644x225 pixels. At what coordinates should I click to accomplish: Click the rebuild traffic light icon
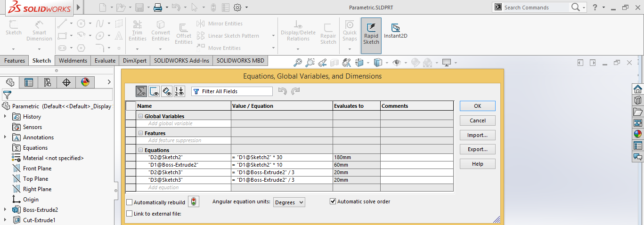coord(193,202)
